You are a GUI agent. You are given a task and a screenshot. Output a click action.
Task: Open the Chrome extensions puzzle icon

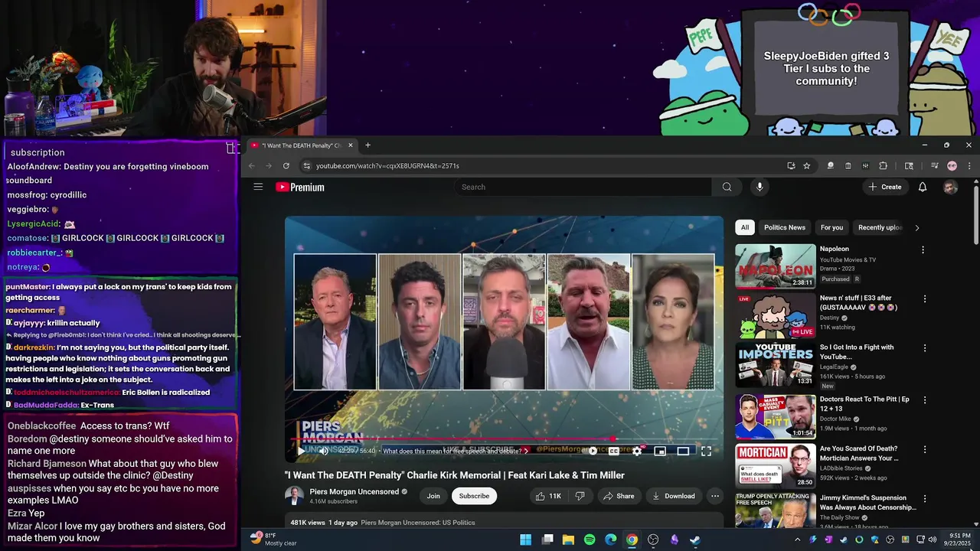883,165
